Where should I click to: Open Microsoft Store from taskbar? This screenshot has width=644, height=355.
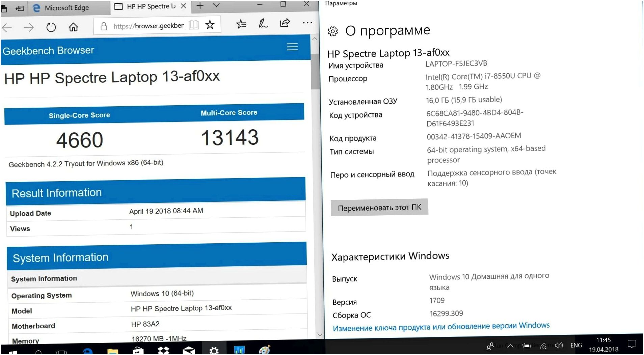pyautogui.click(x=138, y=351)
